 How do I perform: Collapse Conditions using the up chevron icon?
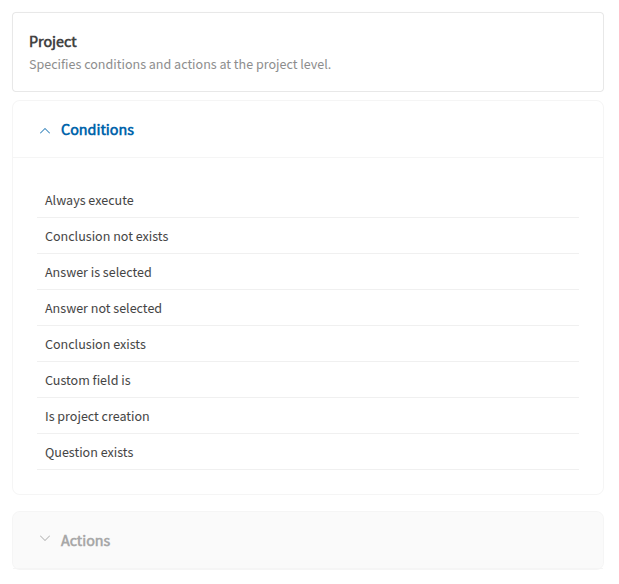click(44, 131)
